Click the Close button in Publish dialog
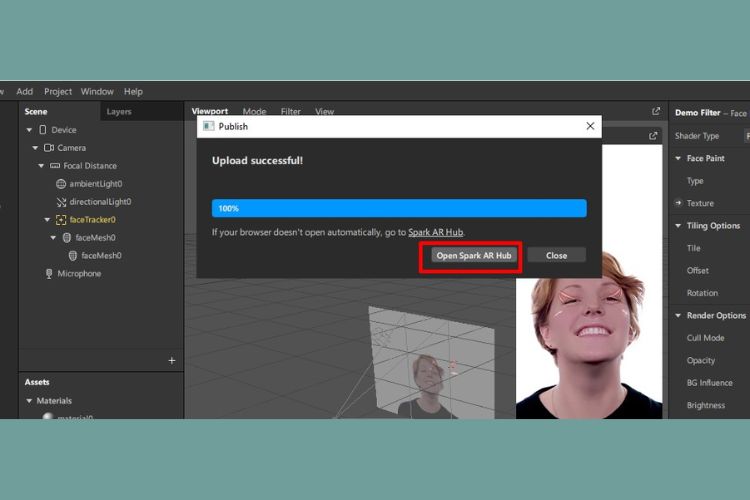Viewport: 750px width, 500px height. pyautogui.click(x=556, y=256)
